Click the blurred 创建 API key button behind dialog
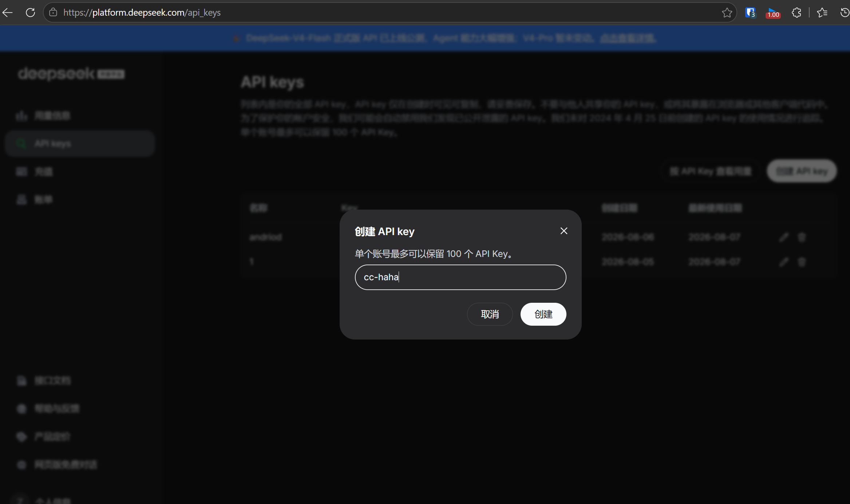 pos(802,171)
